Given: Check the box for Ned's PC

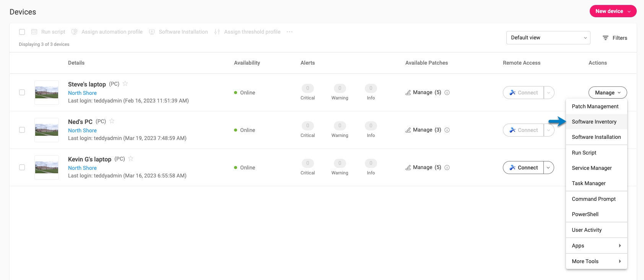Looking at the screenshot, I should [22, 130].
